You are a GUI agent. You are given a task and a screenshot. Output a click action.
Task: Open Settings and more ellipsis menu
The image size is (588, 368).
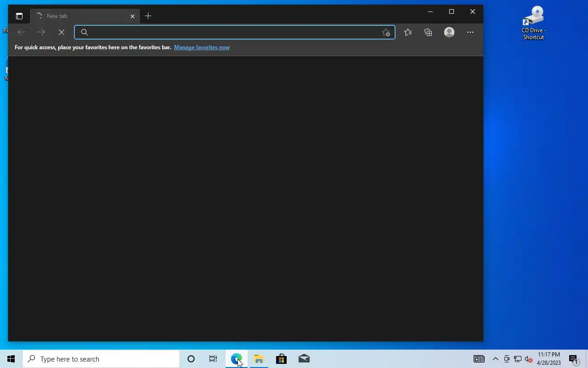(x=470, y=32)
